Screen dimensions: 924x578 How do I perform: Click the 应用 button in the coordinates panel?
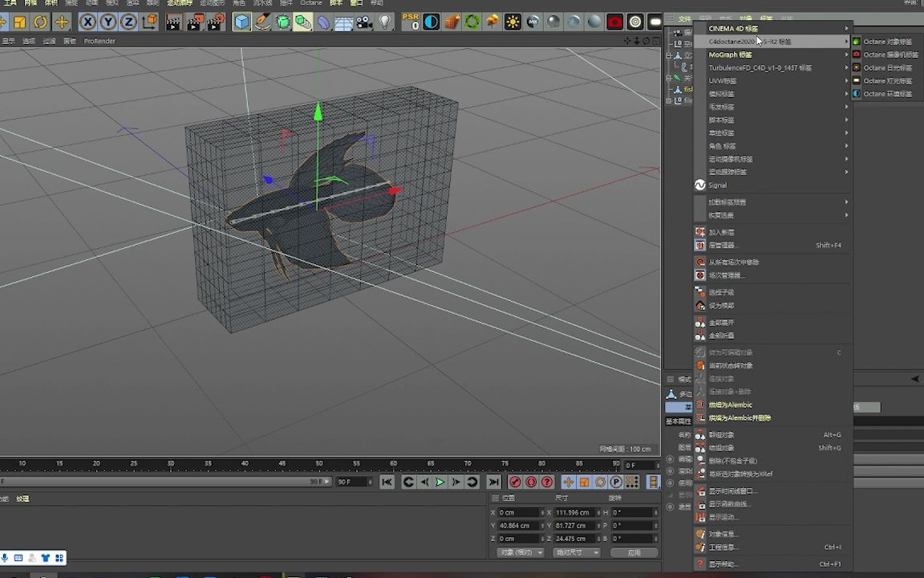pos(634,552)
